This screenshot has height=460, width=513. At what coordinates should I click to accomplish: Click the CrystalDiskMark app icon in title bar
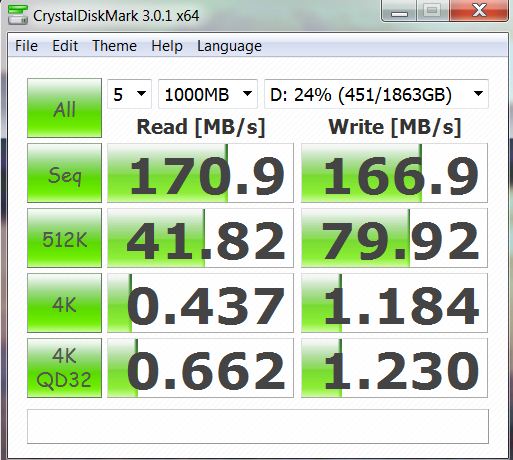17,15
